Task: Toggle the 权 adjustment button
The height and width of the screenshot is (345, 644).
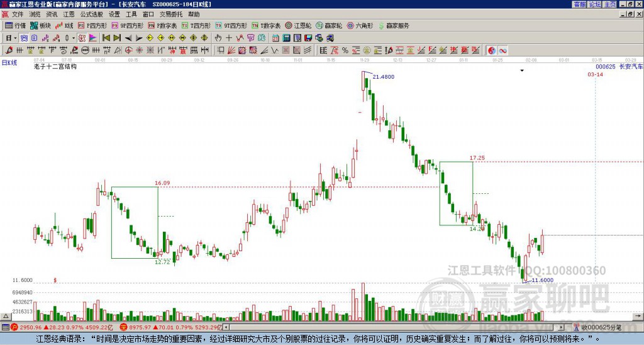Action: (x=82, y=38)
